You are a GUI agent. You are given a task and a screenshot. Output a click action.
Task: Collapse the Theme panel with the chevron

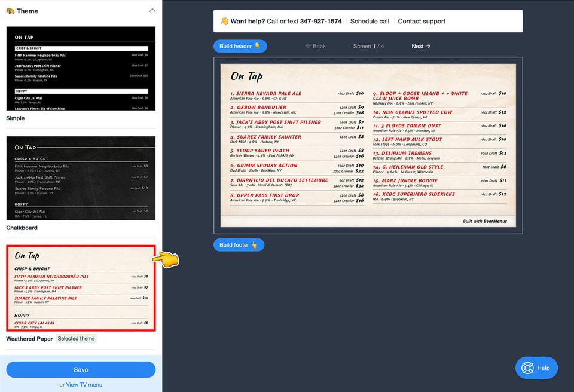tap(152, 10)
